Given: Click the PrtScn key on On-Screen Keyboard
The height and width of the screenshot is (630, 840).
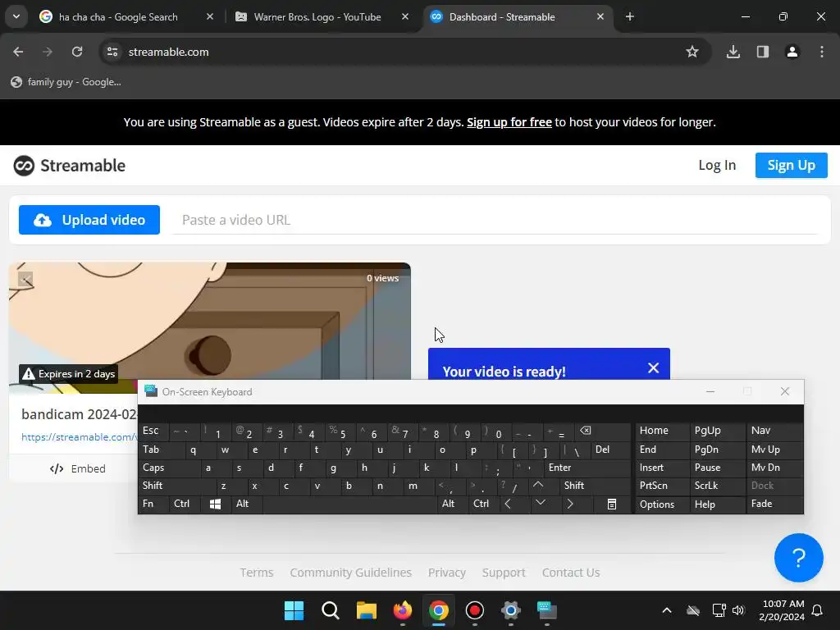Looking at the screenshot, I should (662, 486).
